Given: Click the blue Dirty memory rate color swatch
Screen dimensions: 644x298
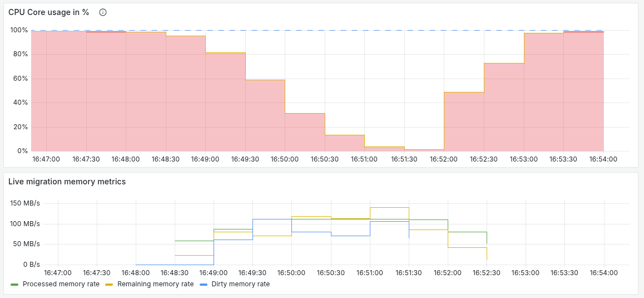Looking at the screenshot, I should click(x=202, y=285).
